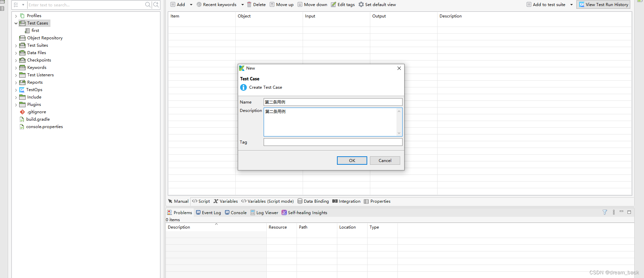Open the Variables (Script mode) tab
This screenshot has height=278, width=644.
pyautogui.click(x=267, y=201)
